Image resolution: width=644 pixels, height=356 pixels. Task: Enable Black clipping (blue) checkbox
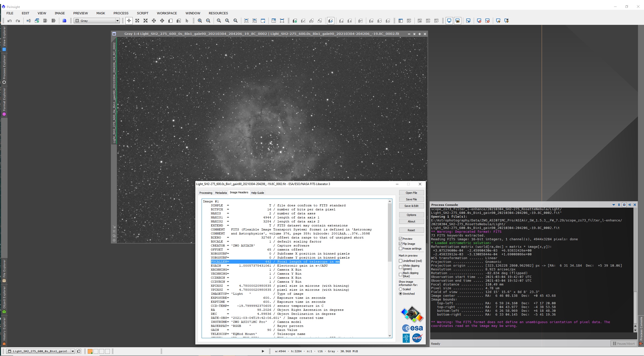401,274
